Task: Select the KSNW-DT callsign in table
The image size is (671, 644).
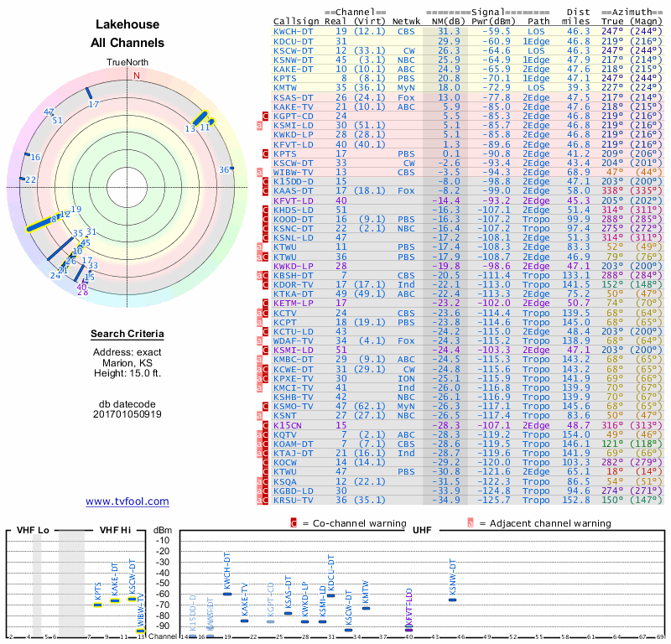Action: coord(294,60)
